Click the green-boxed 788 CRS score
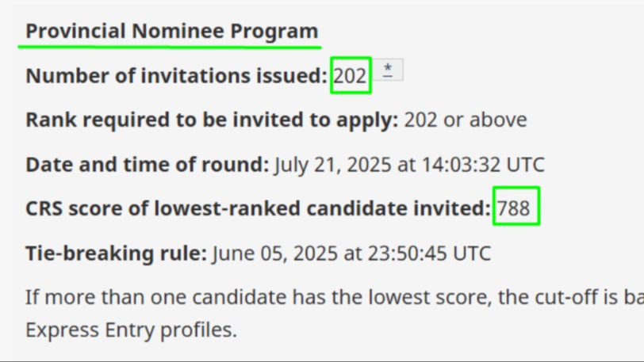 click(516, 206)
